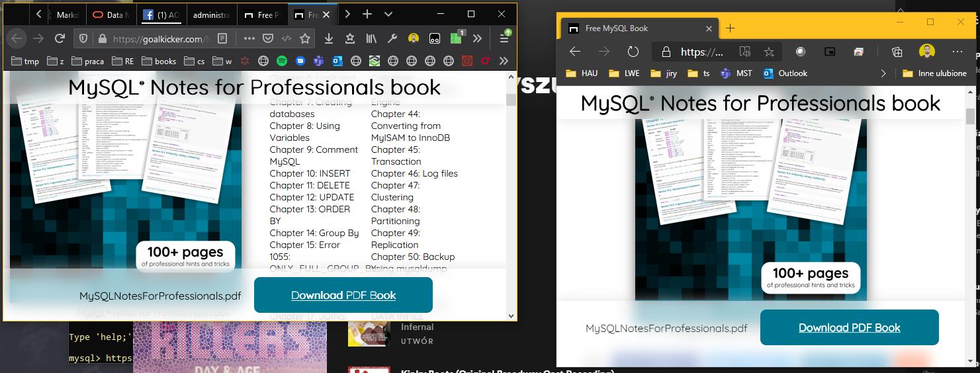The width and height of the screenshot is (980, 373).
Task: Open the RE bookmarks folder
Action: point(123,61)
